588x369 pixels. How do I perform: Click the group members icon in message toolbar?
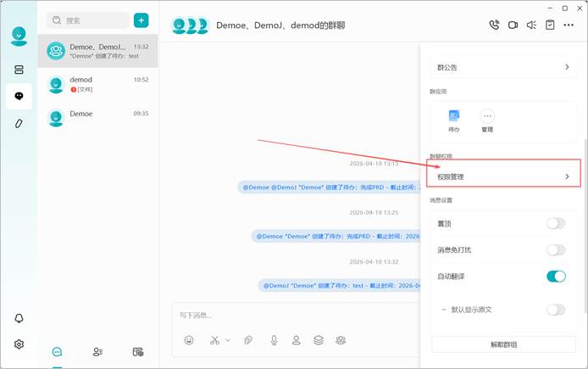[341, 340]
